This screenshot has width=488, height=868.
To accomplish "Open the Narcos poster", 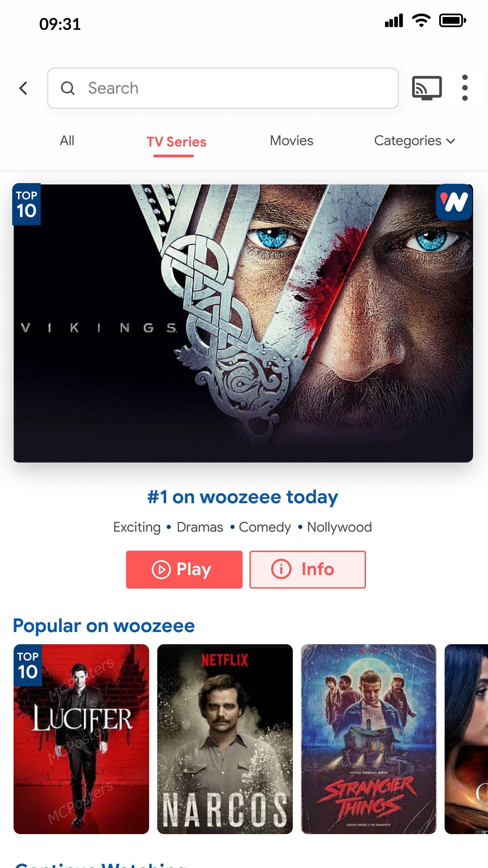I will pyautogui.click(x=225, y=739).
